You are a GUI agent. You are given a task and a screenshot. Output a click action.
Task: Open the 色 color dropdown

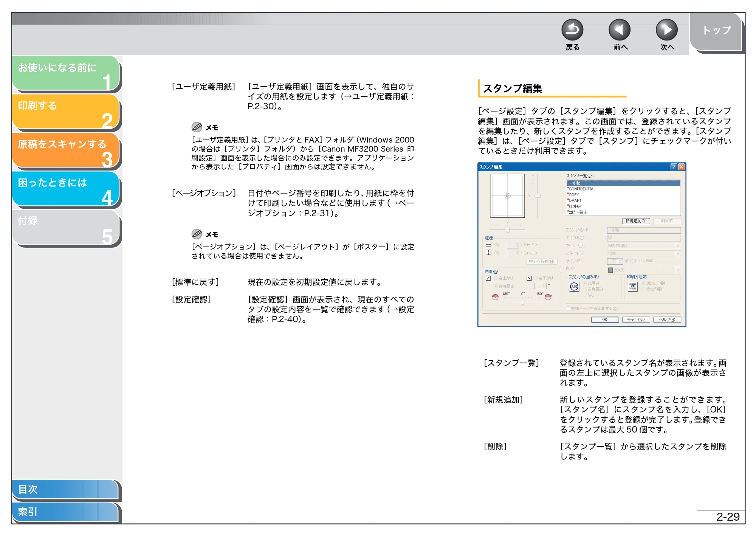[644, 270]
